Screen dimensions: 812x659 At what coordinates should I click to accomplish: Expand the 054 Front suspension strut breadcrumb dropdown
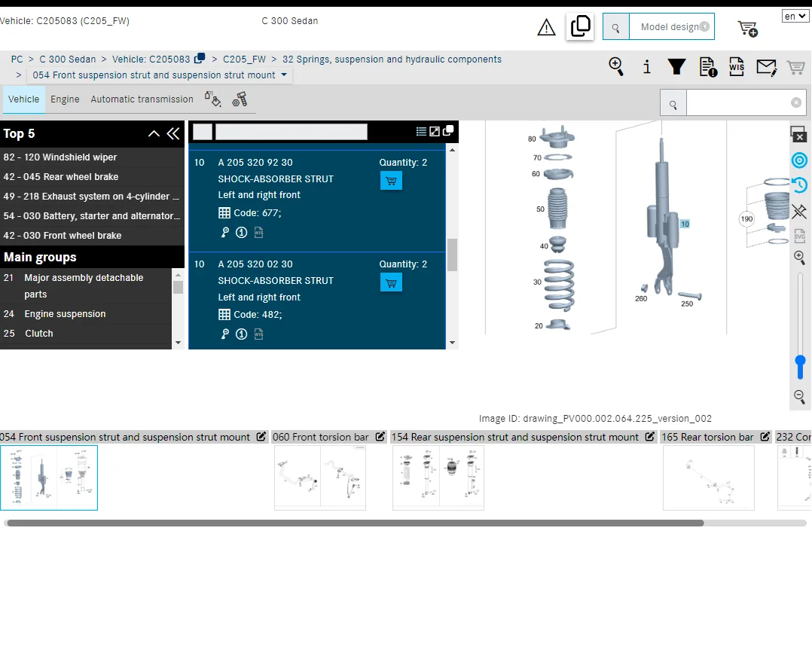click(284, 75)
